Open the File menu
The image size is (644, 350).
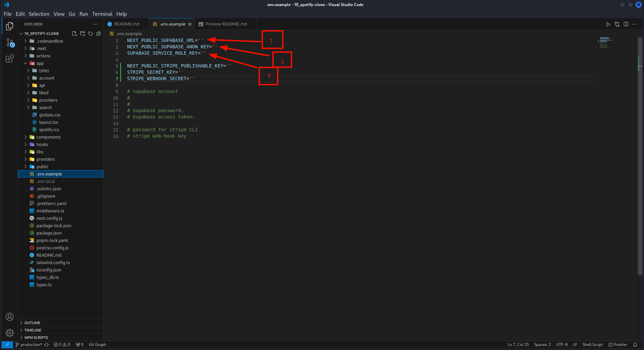8,14
